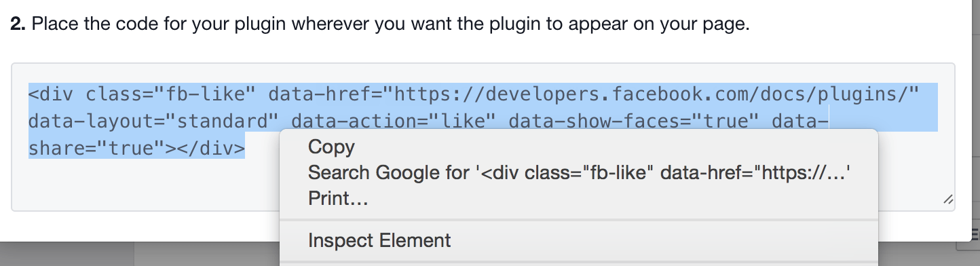
Task: Choose Print… from the context menu
Action: tap(338, 198)
